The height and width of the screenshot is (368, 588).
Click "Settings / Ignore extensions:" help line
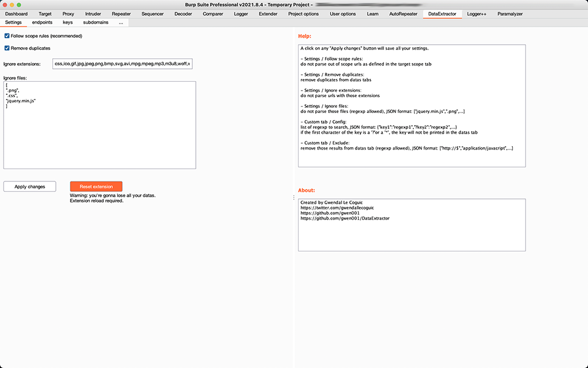click(330, 91)
